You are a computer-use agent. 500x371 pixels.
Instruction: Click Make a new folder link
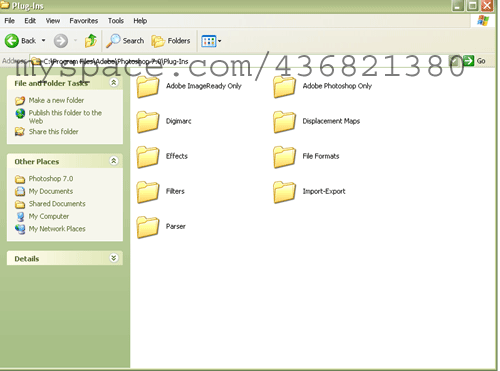[x=56, y=100]
